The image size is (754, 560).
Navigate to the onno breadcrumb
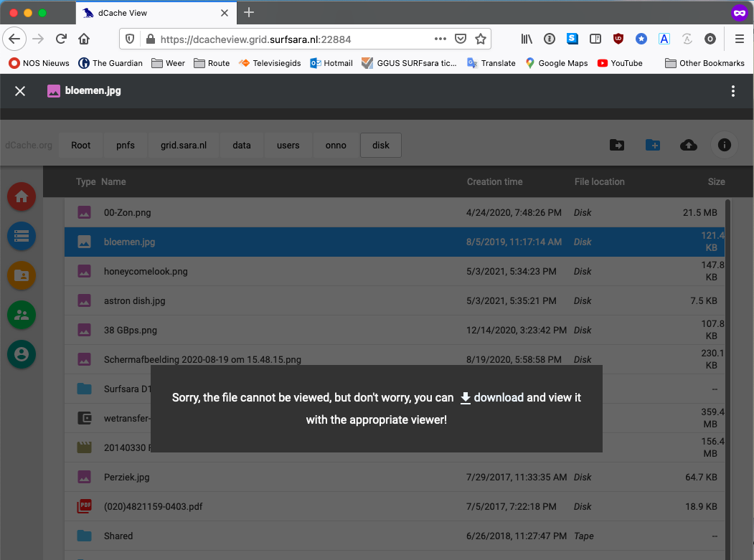click(x=336, y=145)
